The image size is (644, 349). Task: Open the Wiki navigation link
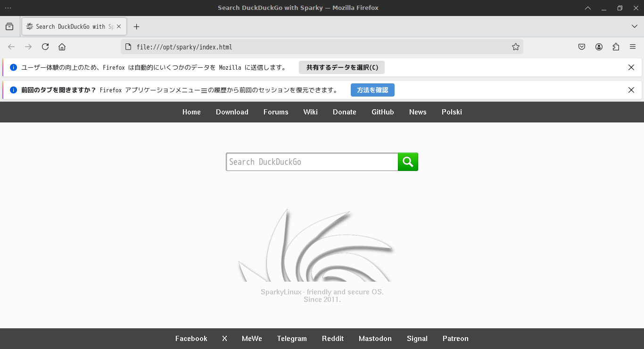tap(311, 112)
